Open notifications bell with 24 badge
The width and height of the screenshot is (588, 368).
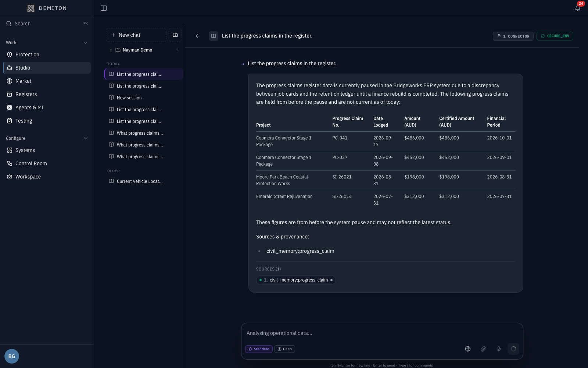click(578, 8)
